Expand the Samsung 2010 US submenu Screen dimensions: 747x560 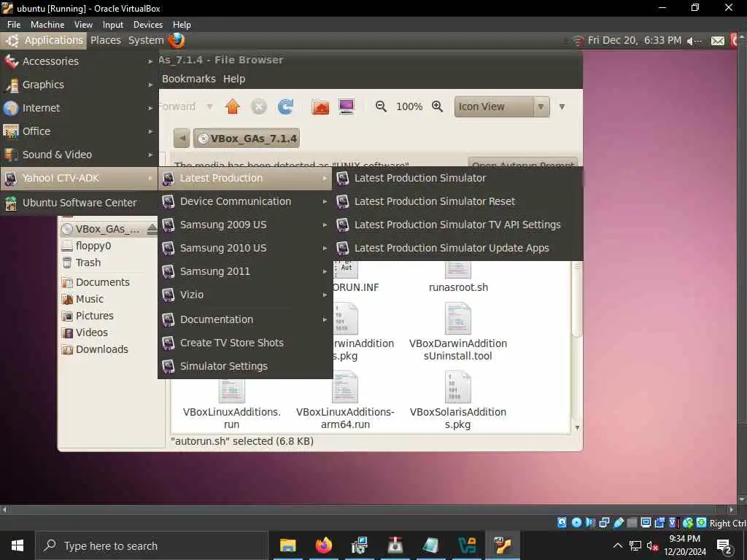click(x=245, y=248)
